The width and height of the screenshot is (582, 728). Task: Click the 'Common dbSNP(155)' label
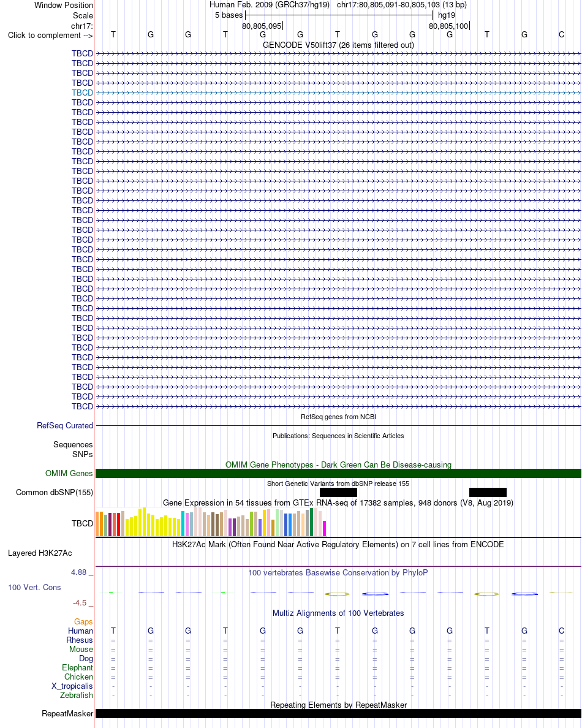55,493
